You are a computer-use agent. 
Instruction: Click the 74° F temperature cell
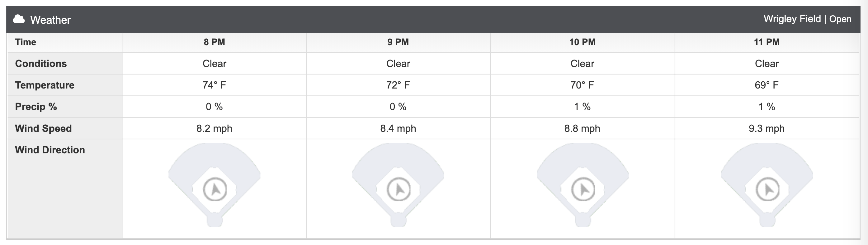(x=214, y=85)
